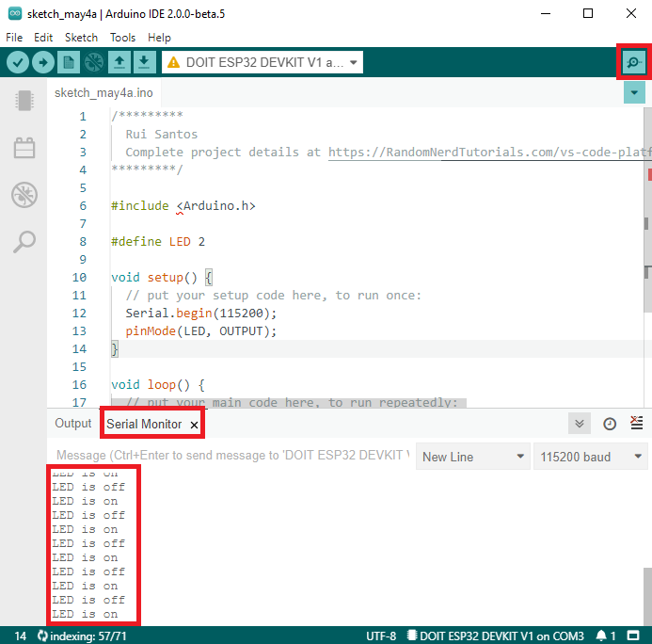
Task: Toggle timestamp clock icon in Serial Monitor
Action: pos(610,424)
